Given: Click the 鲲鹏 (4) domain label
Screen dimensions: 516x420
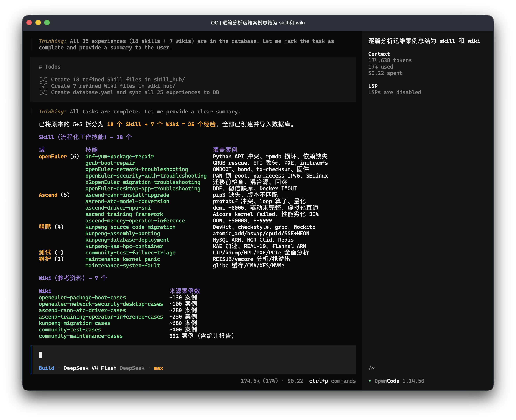Looking at the screenshot, I should click(51, 227).
